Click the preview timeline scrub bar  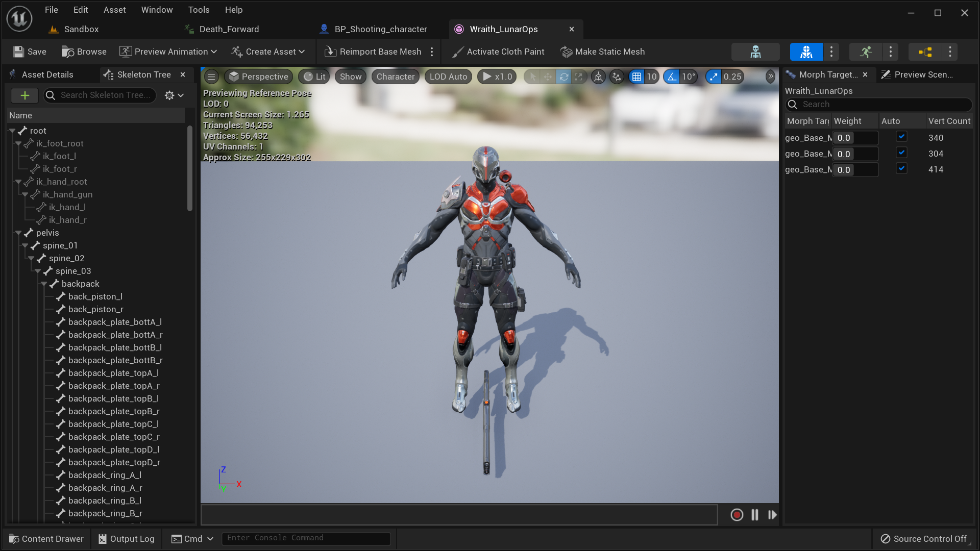point(459,515)
